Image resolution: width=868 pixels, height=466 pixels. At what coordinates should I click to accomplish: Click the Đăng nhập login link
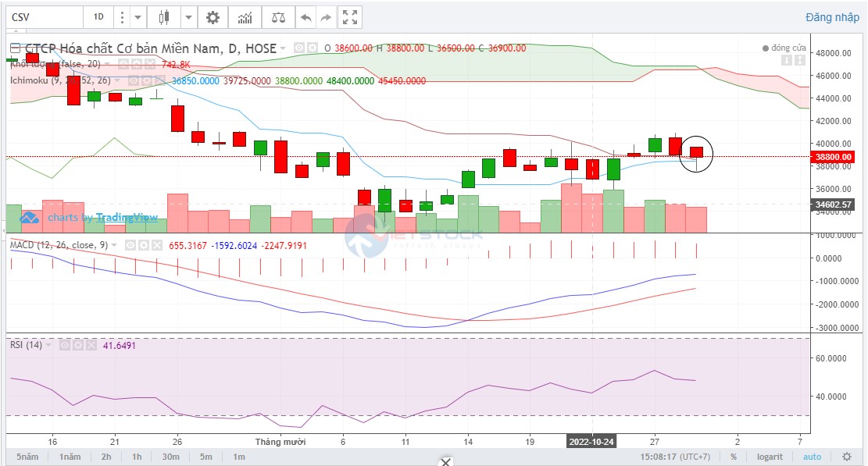832,17
